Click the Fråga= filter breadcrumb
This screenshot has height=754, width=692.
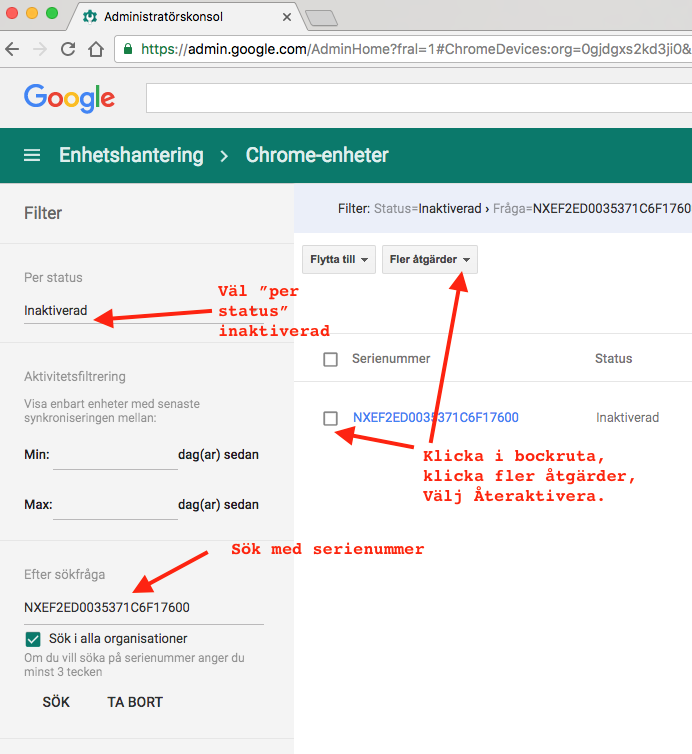pyautogui.click(x=592, y=209)
